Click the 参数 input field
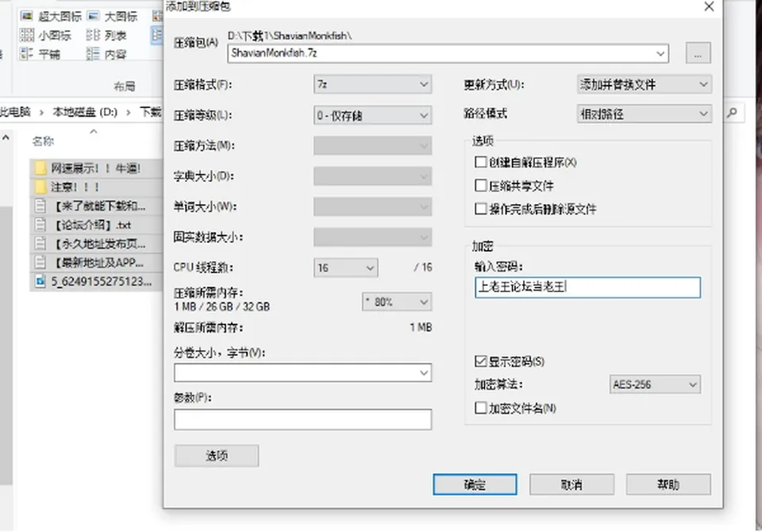762x532 pixels. tap(302, 419)
